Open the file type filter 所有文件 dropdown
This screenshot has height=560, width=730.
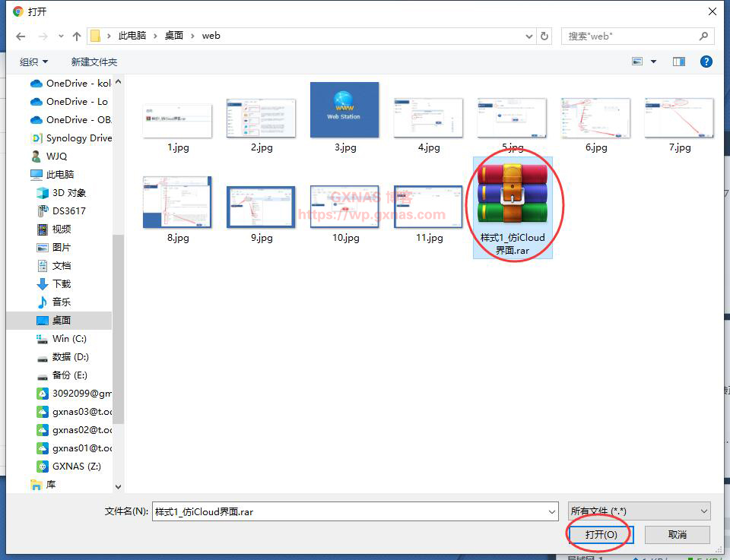pyautogui.click(x=639, y=511)
